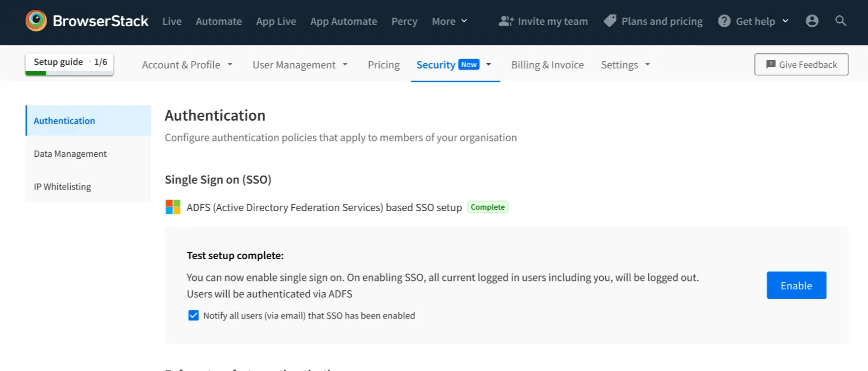Open the Account & Profile dropdown

(x=187, y=65)
